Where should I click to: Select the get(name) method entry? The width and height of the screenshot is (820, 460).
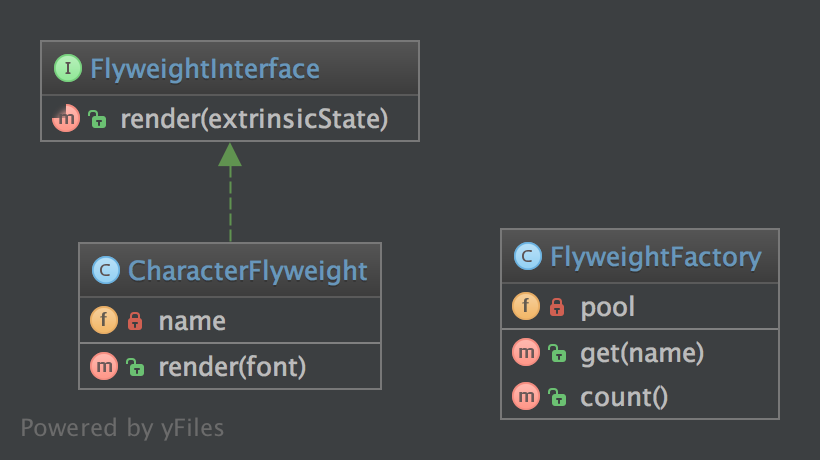[640, 353]
